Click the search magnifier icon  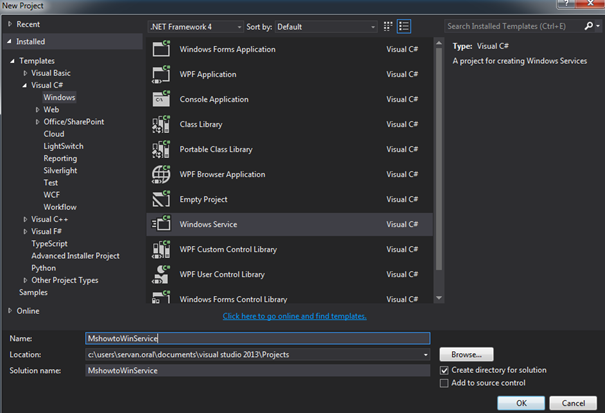point(589,26)
